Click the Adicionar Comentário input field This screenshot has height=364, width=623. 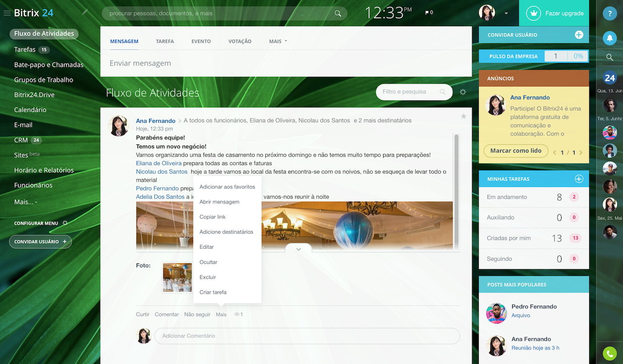pos(307,336)
